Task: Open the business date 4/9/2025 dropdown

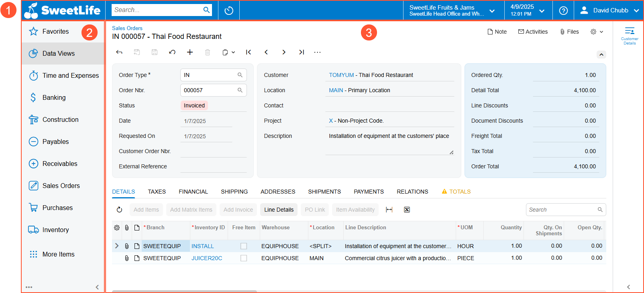Action: tap(528, 10)
